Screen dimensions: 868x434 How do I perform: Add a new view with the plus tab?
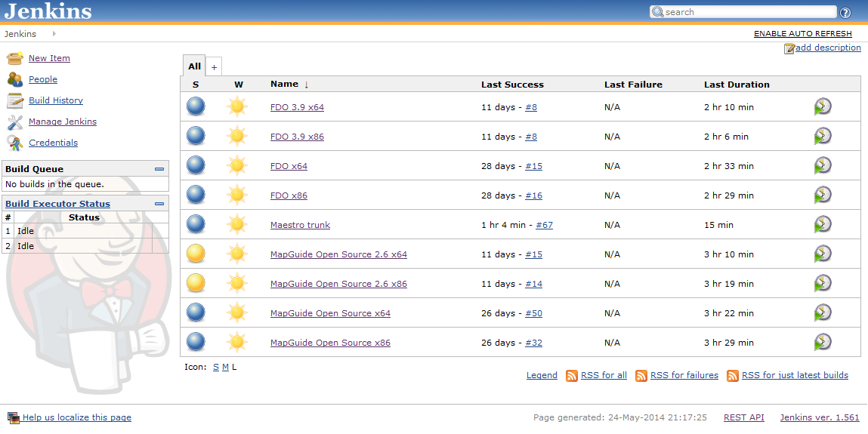coord(214,67)
